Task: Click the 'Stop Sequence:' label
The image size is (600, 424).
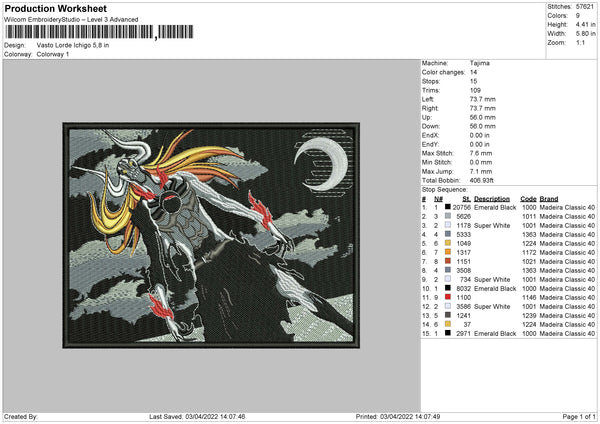Action: point(445,190)
